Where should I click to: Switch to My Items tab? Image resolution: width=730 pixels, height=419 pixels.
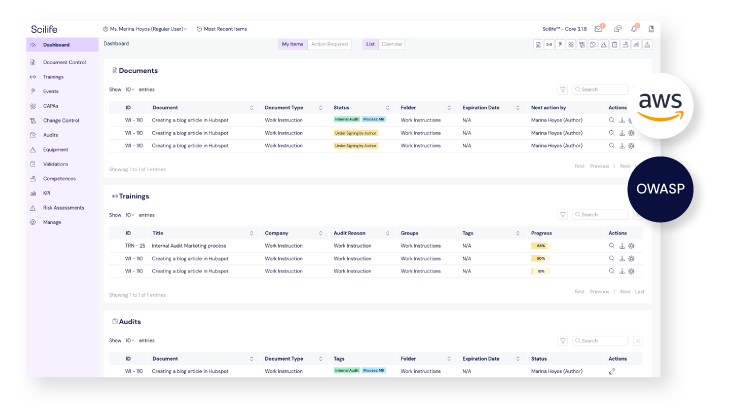click(x=292, y=44)
